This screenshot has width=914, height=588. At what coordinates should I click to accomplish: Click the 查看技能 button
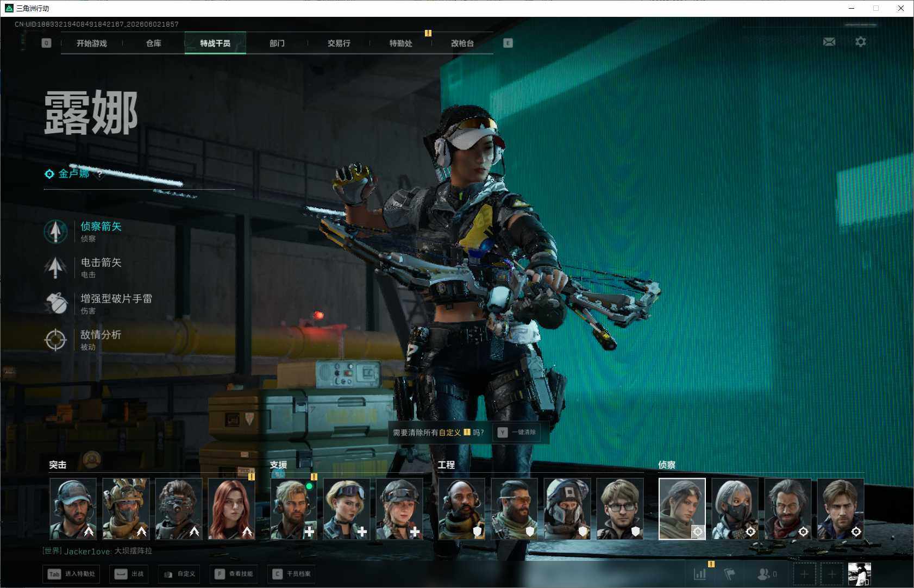pyautogui.click(x=233, y=574)
